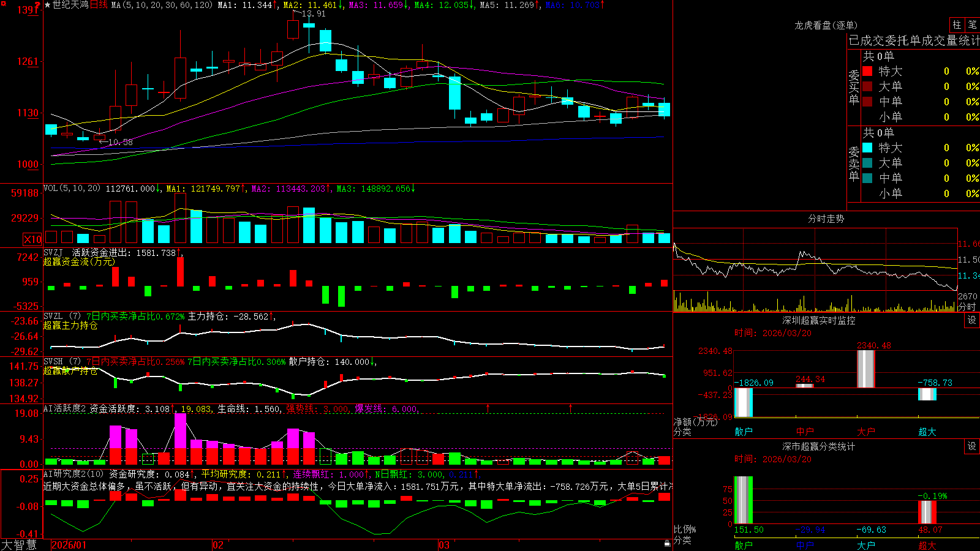The image size is (980, 551).
Task: Click the teal 大单 sell-order swatch
Action: coord(867,163)
